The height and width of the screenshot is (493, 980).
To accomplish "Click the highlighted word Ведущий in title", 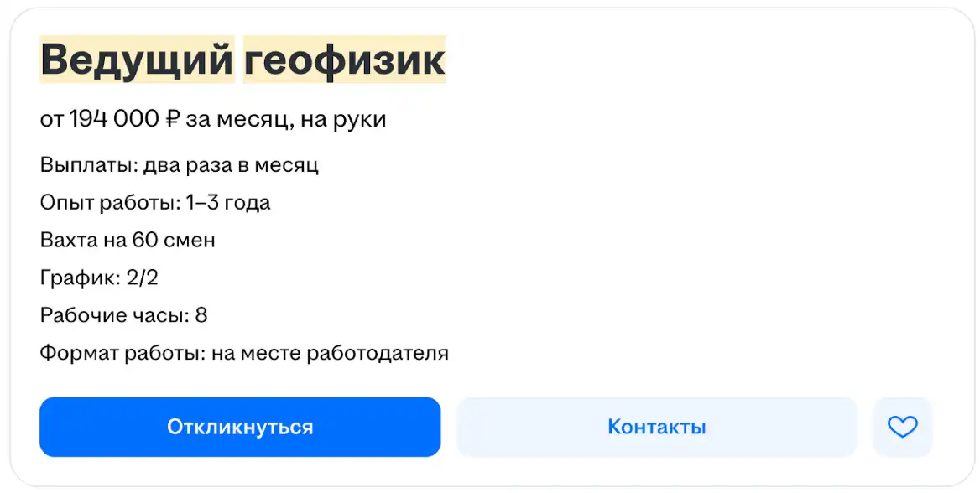I will [x=137, y=60].
